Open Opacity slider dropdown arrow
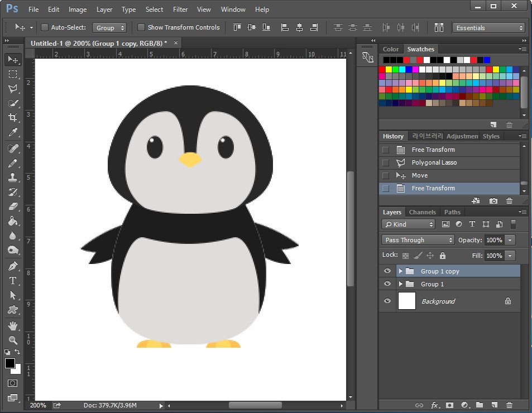The height and width of the screenshot is (413, 532). click(510, 240)
